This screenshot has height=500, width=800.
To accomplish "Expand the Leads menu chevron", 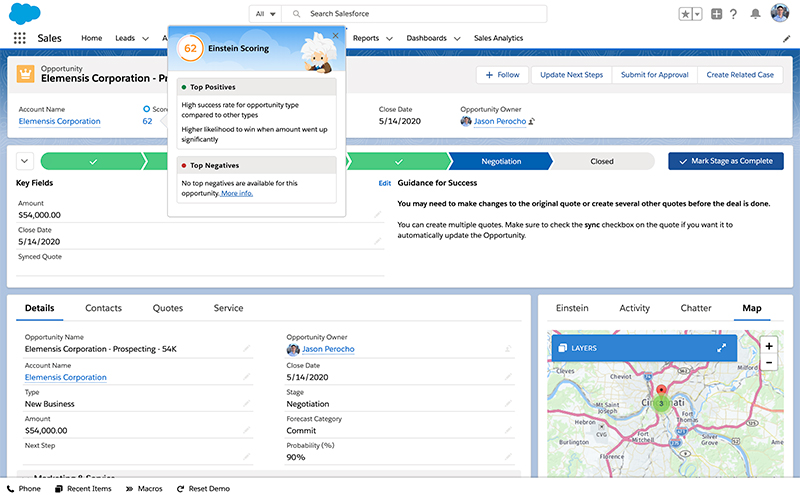I will click(144, 38).
